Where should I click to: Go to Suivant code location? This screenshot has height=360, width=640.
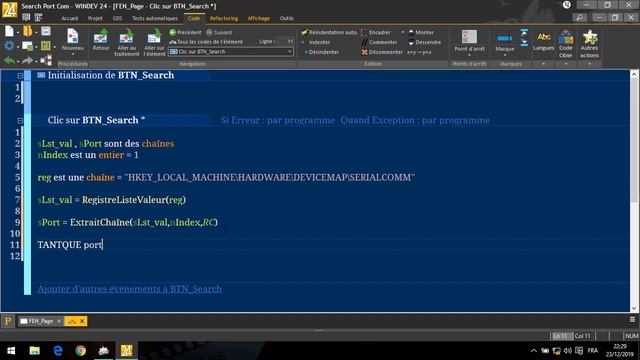point(219,32)
